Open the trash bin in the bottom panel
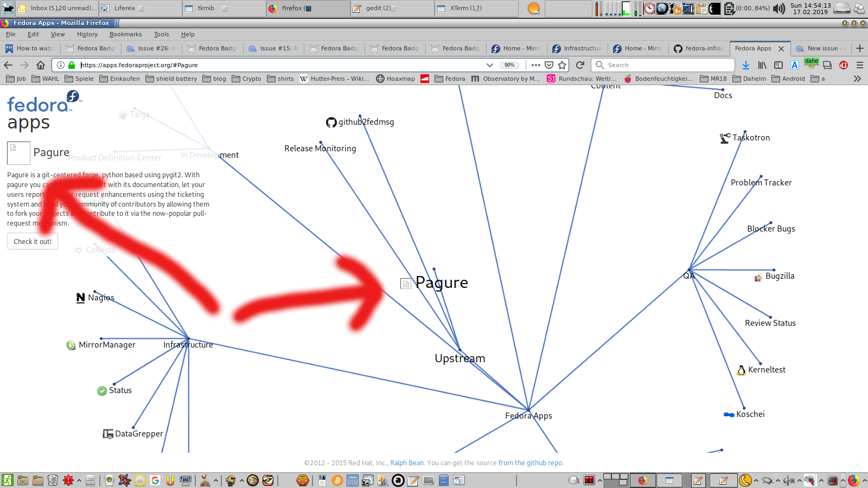This screenshot has height=488, width=868. click(x=53, y=480)
